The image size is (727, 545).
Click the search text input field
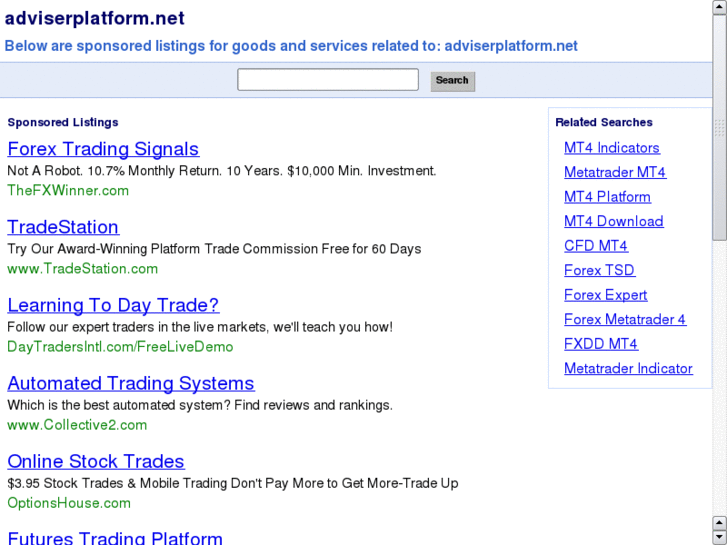click(328, 80)
